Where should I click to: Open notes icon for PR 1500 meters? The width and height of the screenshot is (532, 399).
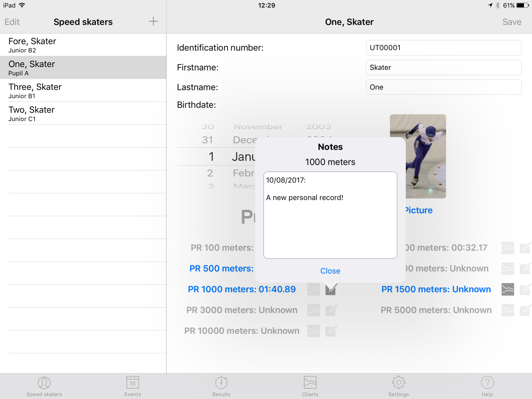(x=526, y=289)
